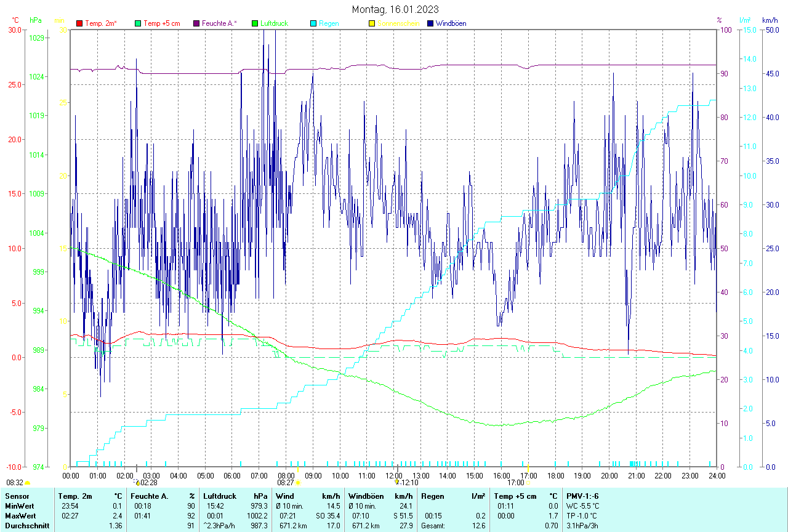Click the 'Temp +5 cm' legend label
Image resolution: width=788 pixels, height=532 pixels.
pos(162,23)
